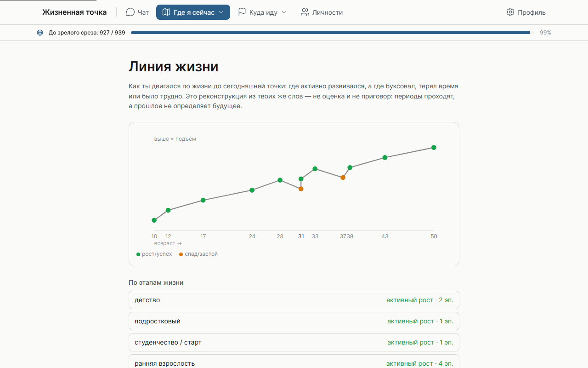The image size is (588, 368).
Task: Click the 99% progress value
Action: pyautogui.click(x=545, y=33)
